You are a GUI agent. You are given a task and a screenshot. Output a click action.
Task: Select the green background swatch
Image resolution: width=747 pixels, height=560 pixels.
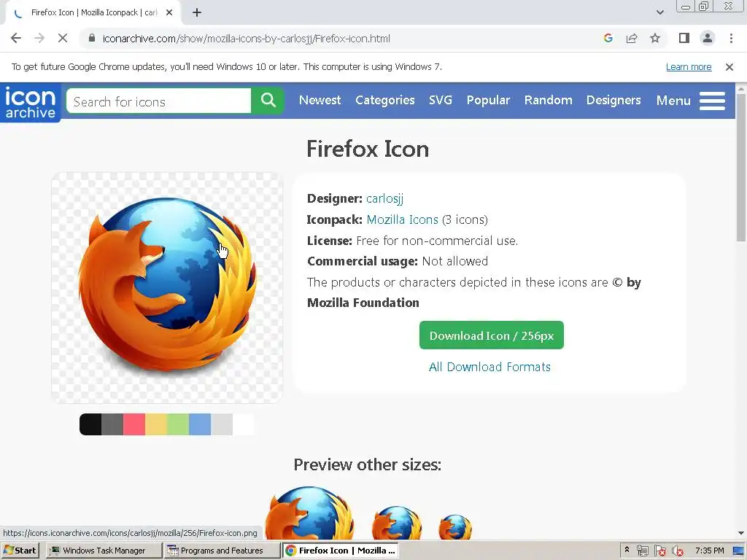click(178, 424)
